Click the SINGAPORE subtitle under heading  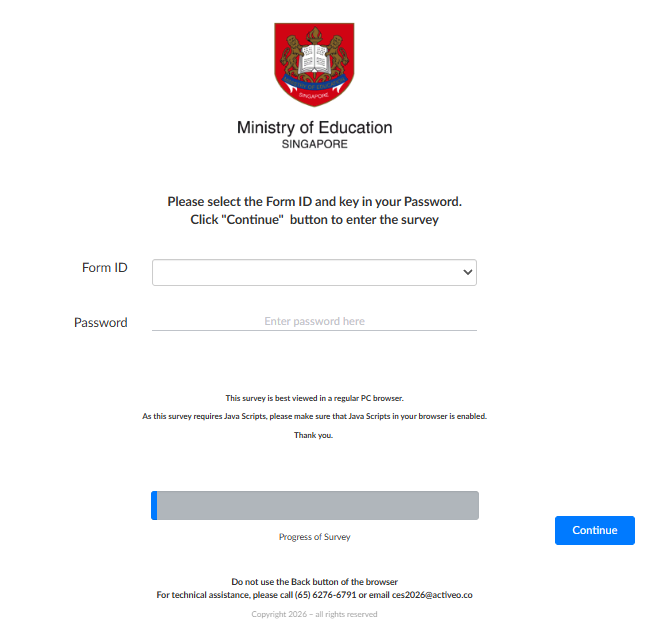pos(314,144)
